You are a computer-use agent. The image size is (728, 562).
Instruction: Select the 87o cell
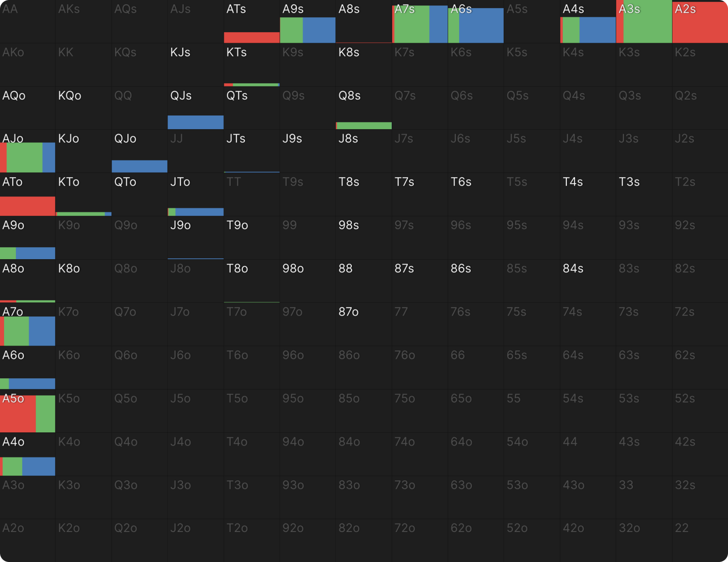(x=364, y=325)
